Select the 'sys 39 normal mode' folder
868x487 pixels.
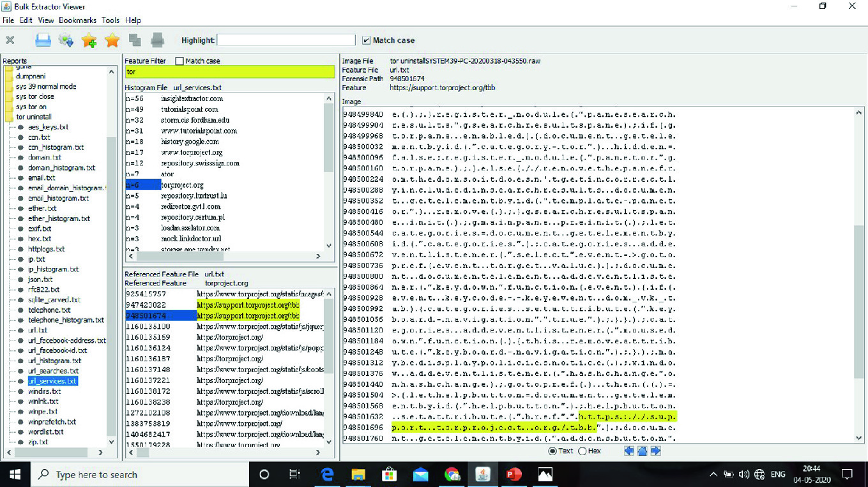[45, 86]
